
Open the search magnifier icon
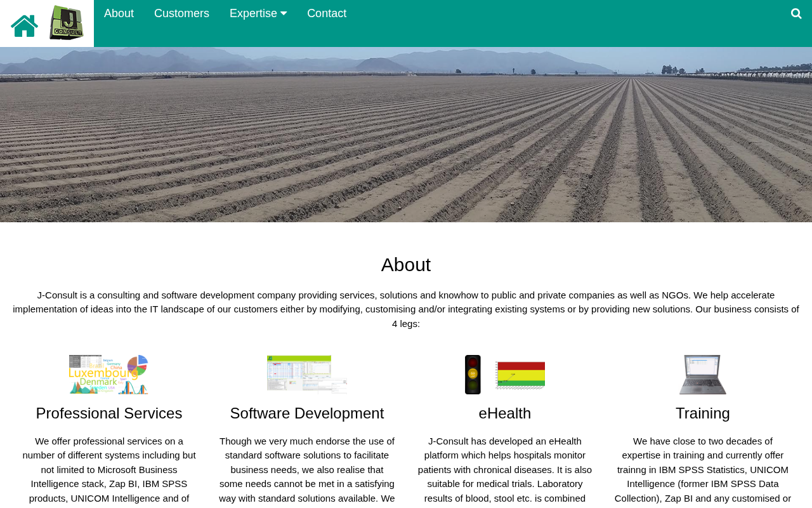(796, 13)
